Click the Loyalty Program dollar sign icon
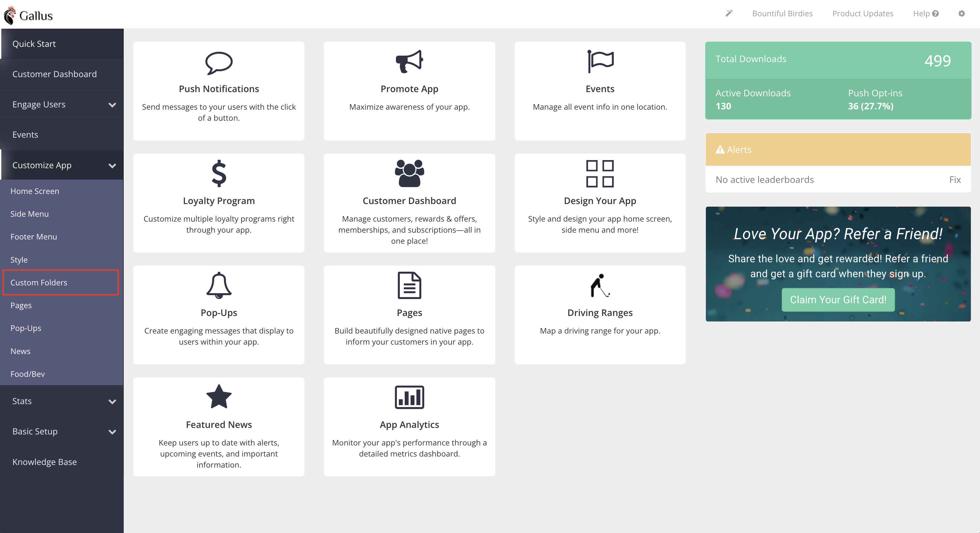The width and height of the screenshot is (980, 533). [219, 173]
